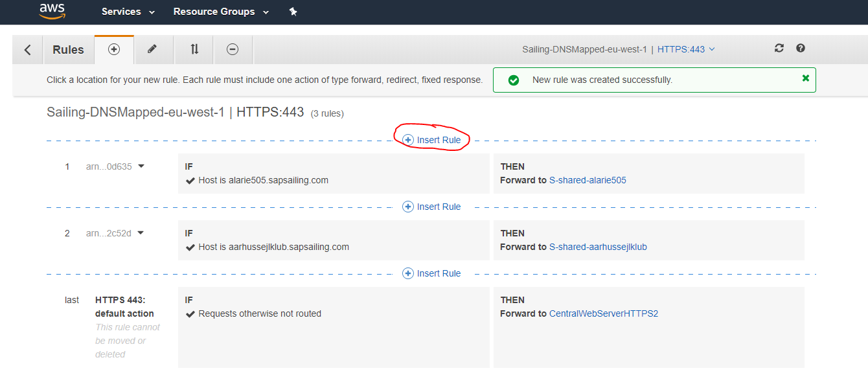Go back using the left chevron
The height and width of the screenshot is (386, 868).
pyautogui.click(x=27, y=50)
